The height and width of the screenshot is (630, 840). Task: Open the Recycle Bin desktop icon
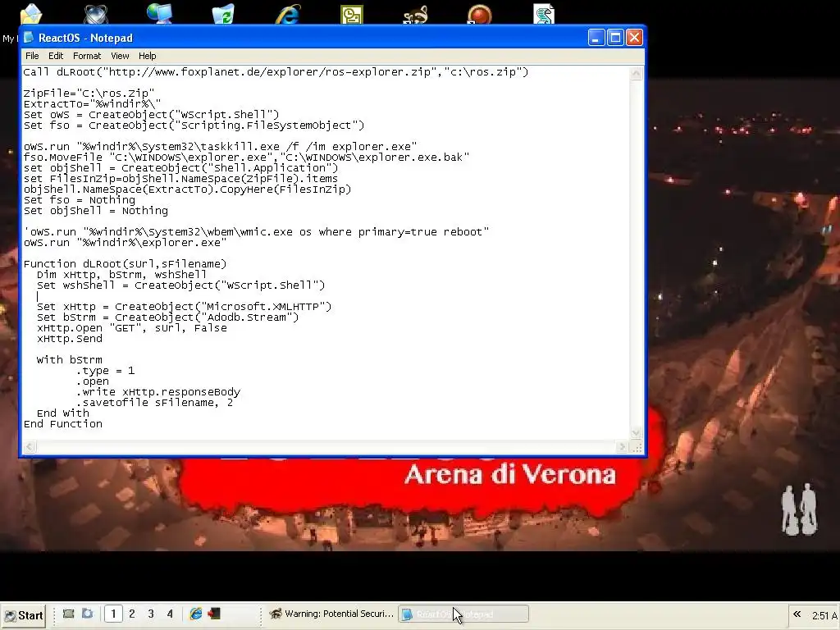223,13
